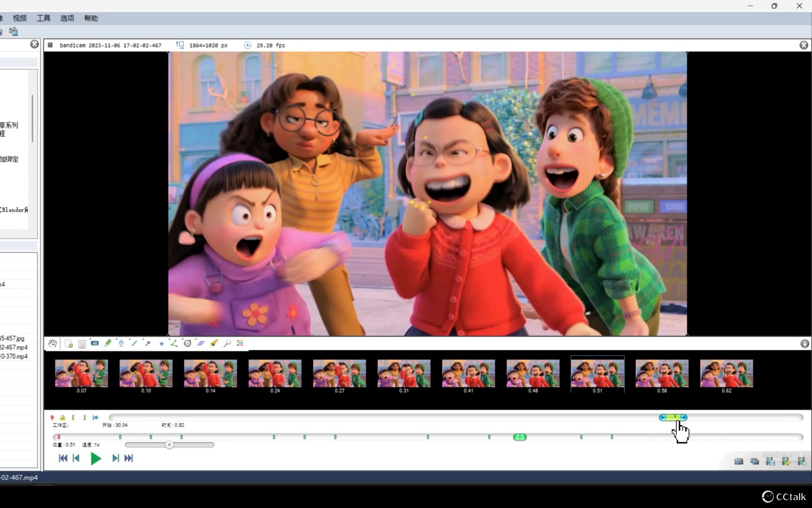This screenshot has width=812, height=508.
Task: Select the blue cross marker tool
Action: pyautogui.click(x=161, y=343)
